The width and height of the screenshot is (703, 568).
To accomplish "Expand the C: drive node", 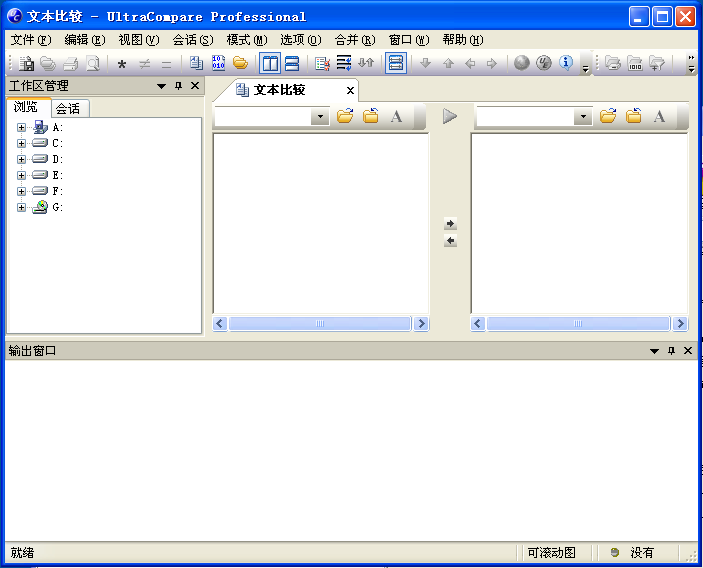I will tap(21, 143).
